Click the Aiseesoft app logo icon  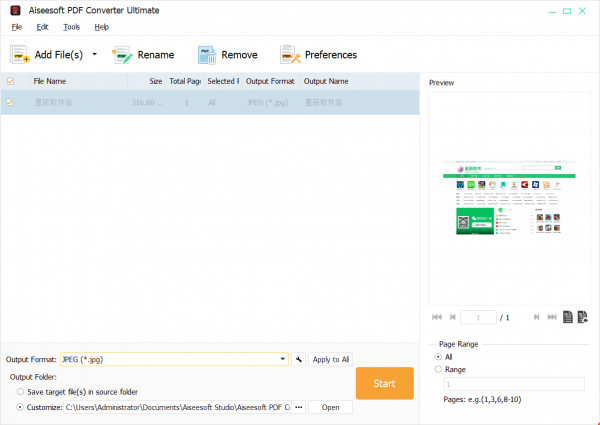(15, 11)
